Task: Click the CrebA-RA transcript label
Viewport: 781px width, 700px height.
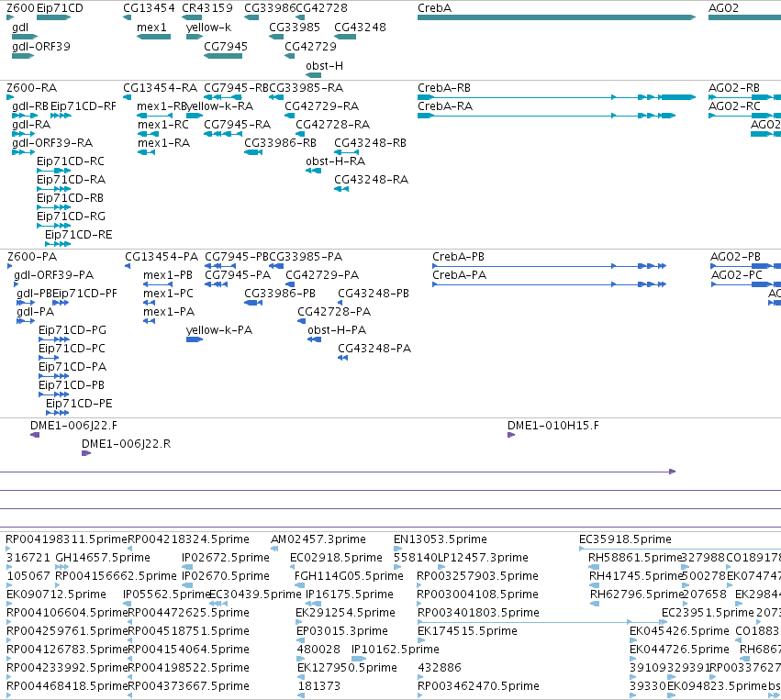Action: coord(445,106)
